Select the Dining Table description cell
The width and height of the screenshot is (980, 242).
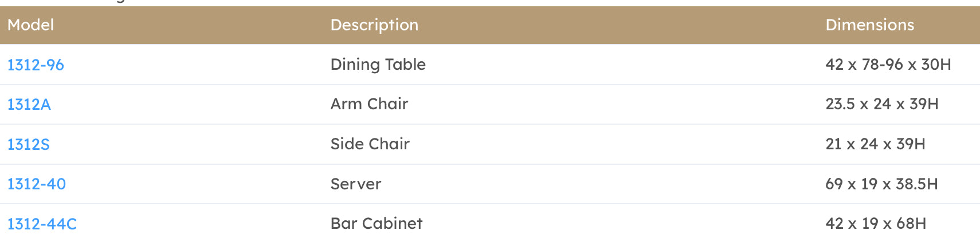pyautogui.click(x=378, y=65)
